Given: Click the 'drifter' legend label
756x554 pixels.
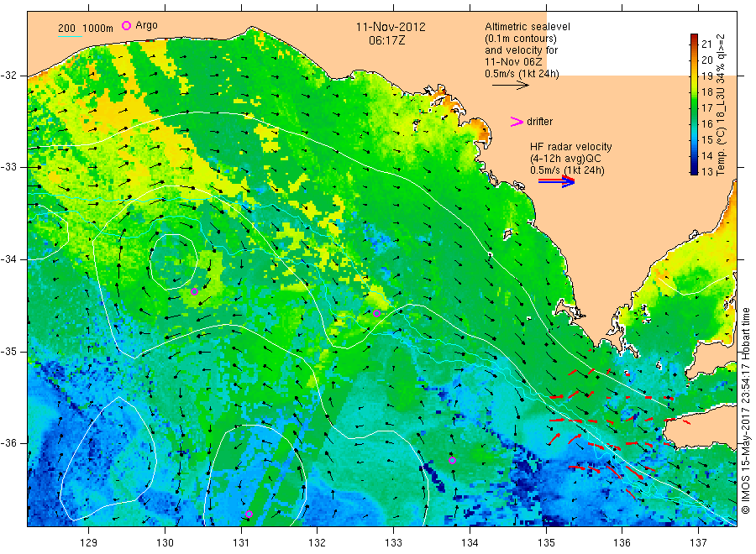Looking at the screenshot, I should coord(539,122).
